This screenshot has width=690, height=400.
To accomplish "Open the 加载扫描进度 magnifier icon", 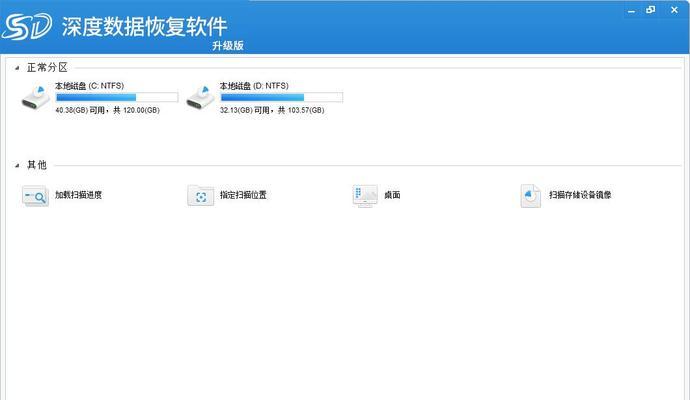I will coord(35,196).
